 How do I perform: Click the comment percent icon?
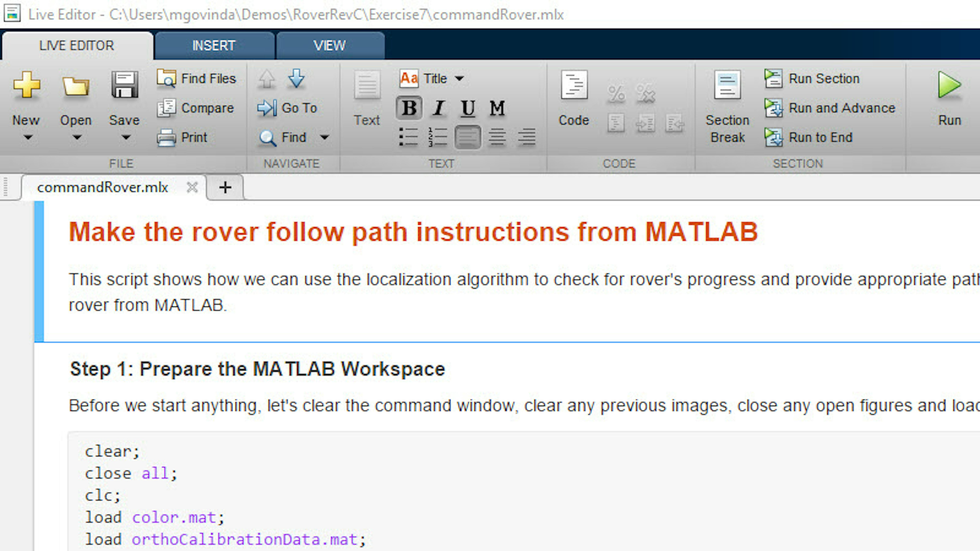point(616,93)
